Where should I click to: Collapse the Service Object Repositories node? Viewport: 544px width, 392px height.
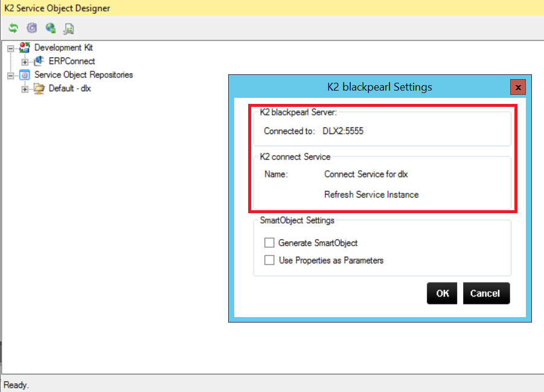[x=11, y=76]
